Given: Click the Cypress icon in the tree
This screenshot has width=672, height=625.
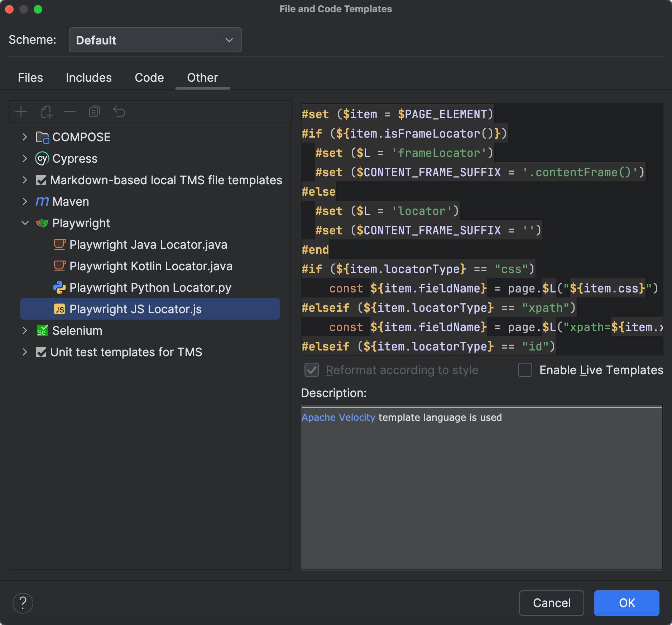Looking at the screenshot, I should coord(42,158).
